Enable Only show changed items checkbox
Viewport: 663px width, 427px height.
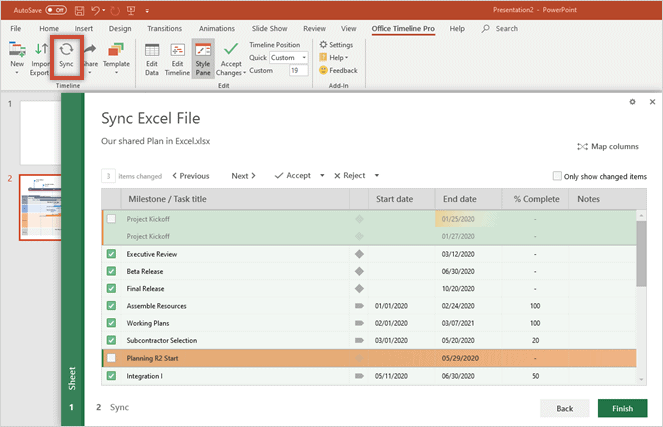coord(557,176)
